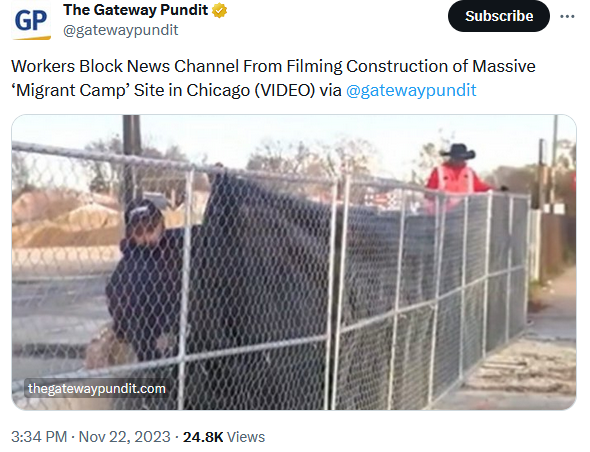The height and width of the screenshot is (452, 590).
Task: Click the thegatewaypundit.com overlay label
Action: (97, 388)
